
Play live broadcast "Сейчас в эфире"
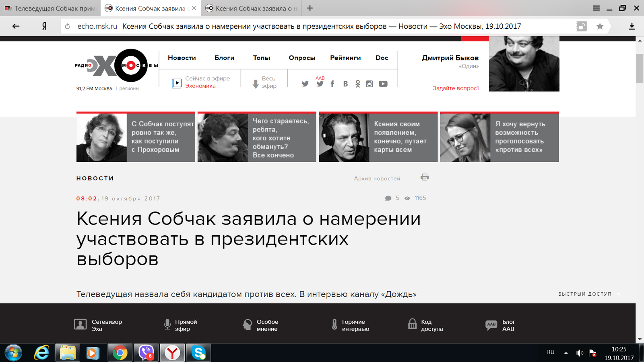click(x=177, y=83)
